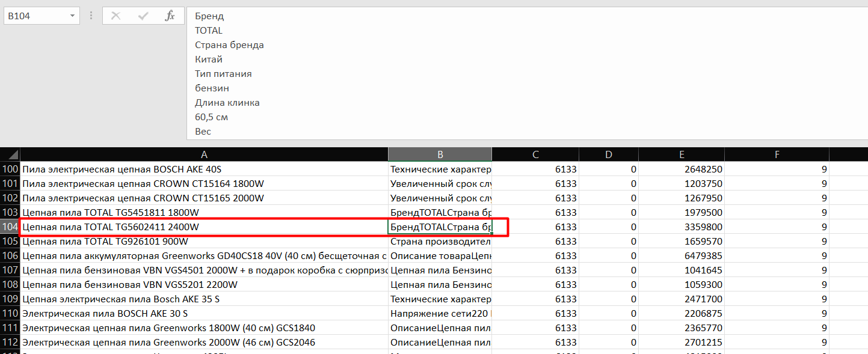Click value 2206875 in column E
The height and width of the screenshot is (354, 868).
point(682,313)
